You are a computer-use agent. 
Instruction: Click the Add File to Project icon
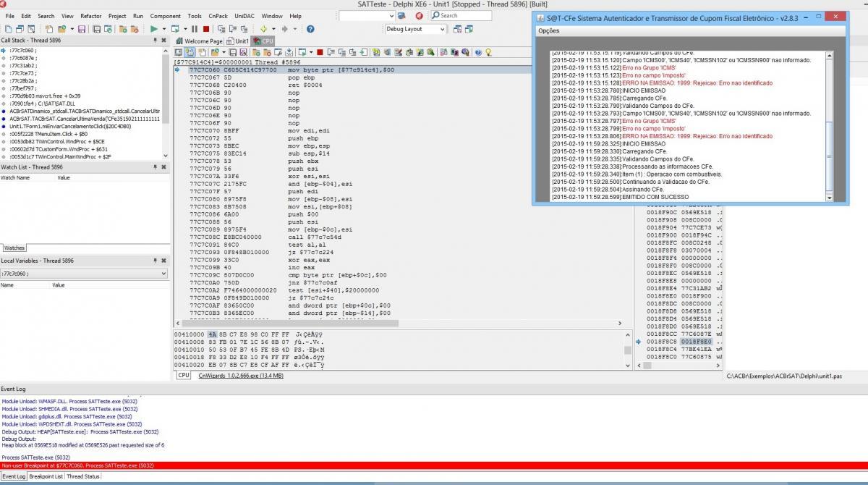[x=124, y=29]
